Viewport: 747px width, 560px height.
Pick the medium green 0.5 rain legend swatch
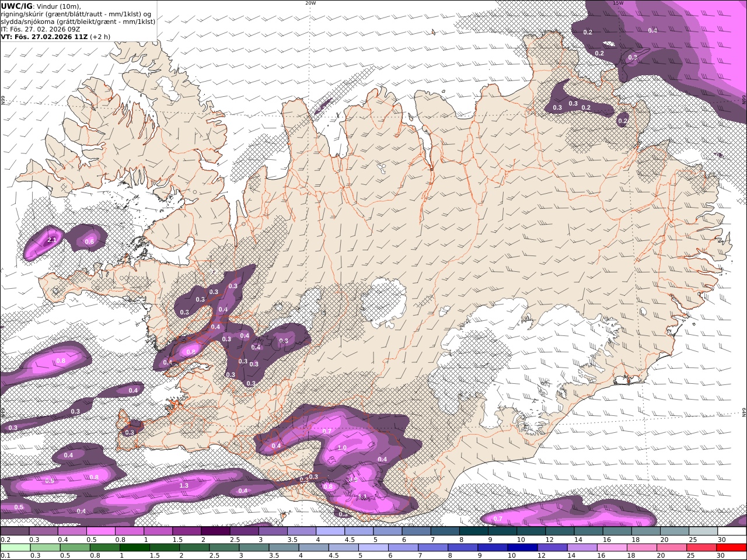point(75,547)
